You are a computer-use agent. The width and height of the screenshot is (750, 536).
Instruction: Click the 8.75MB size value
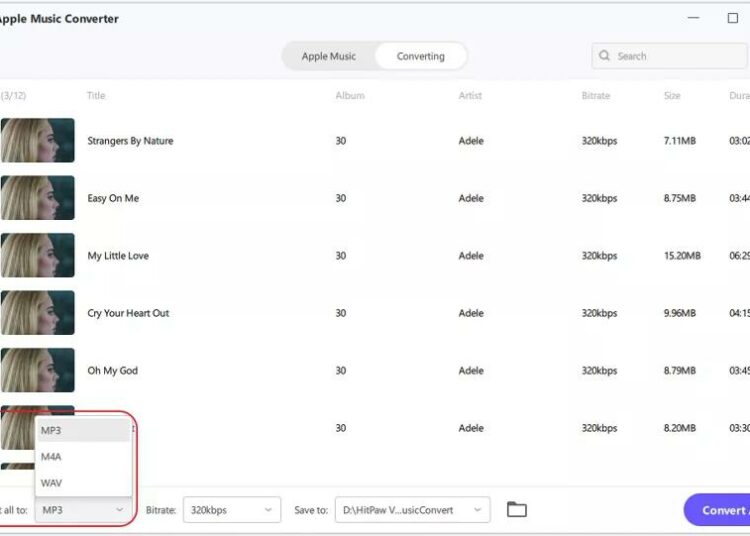[680, 198]
